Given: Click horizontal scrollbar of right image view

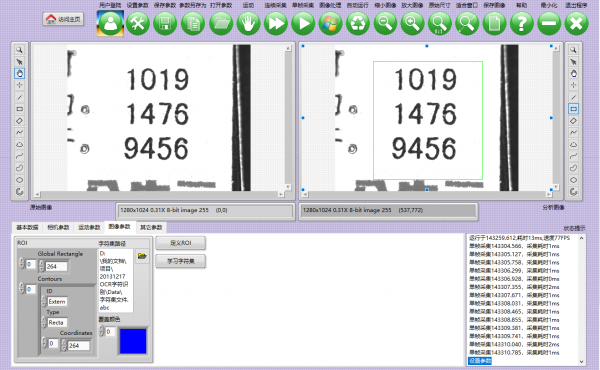Looking at the screenshot, I should (427, 194).
